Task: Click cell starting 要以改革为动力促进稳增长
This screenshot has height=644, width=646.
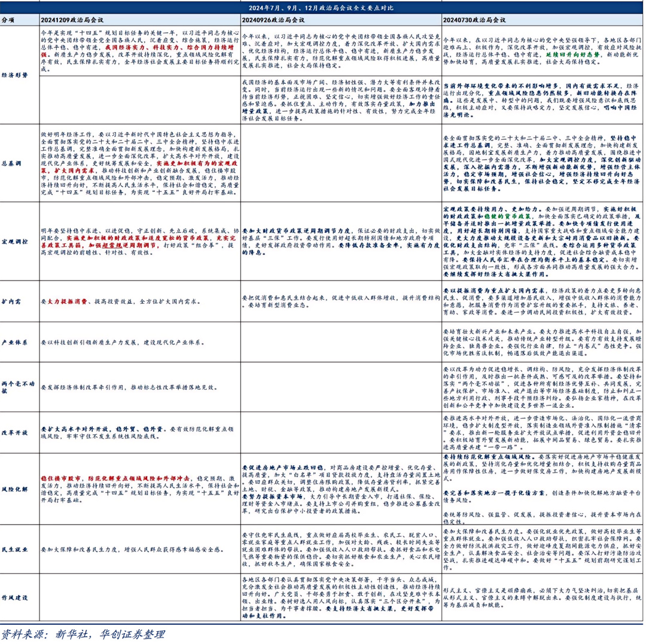Action: [542, 387]
